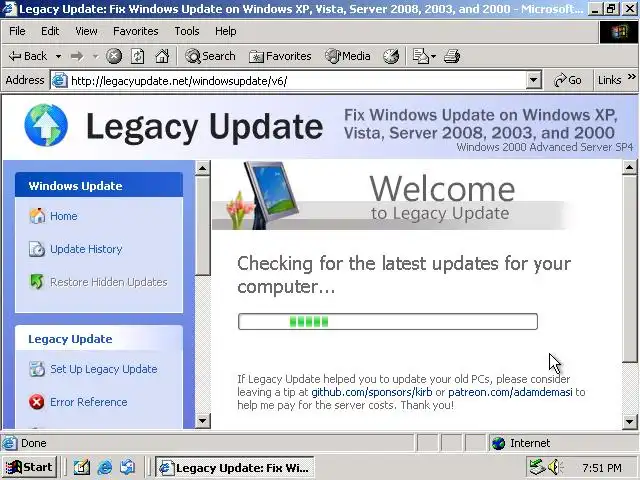640x480 pixels.
Task: Click the Show Desktop quick launch icon
Action: click(81, 467)
